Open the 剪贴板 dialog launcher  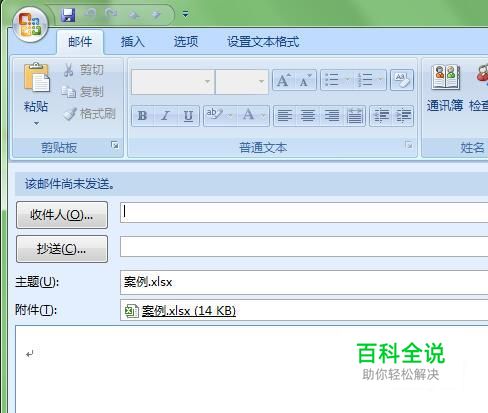[x=115, y=145]
